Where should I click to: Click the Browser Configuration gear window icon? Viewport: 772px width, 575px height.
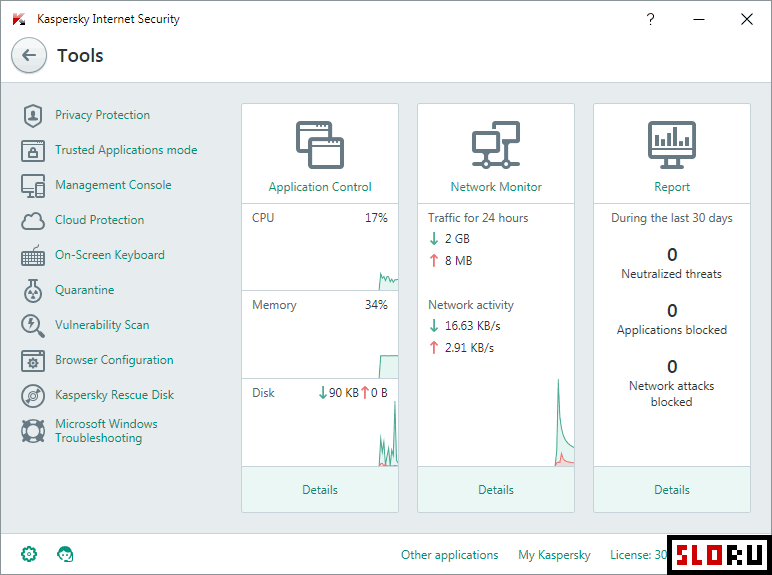click(x=32, y=360)
